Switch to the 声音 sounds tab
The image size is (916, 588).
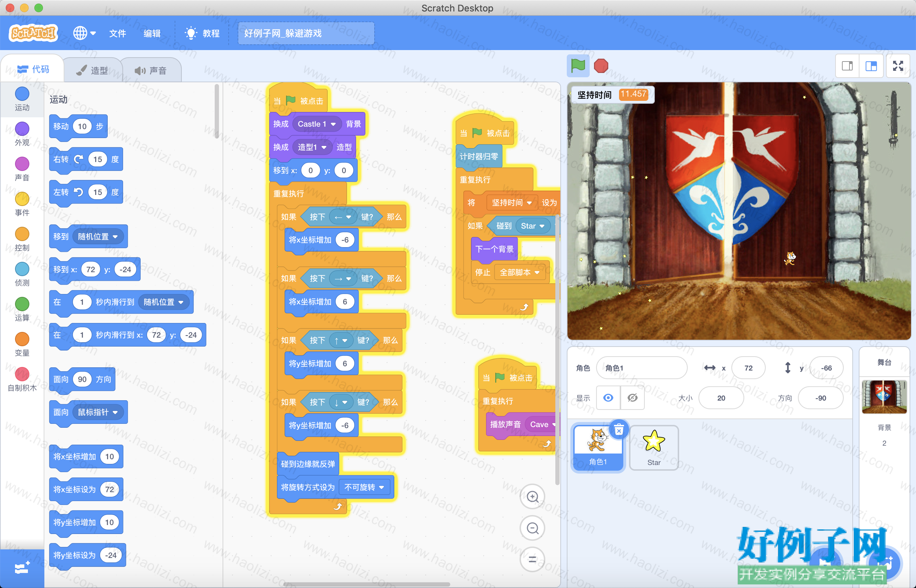(151, 70)
